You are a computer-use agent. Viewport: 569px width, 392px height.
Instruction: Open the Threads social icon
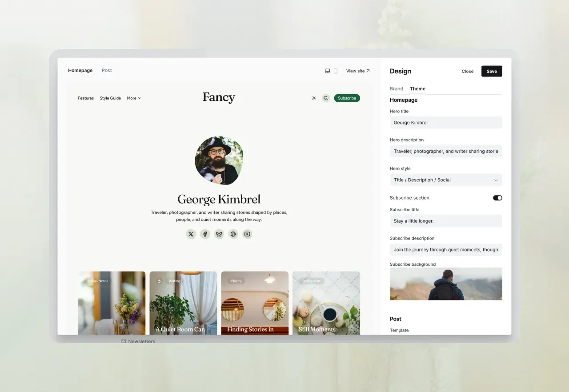[233, 234]
